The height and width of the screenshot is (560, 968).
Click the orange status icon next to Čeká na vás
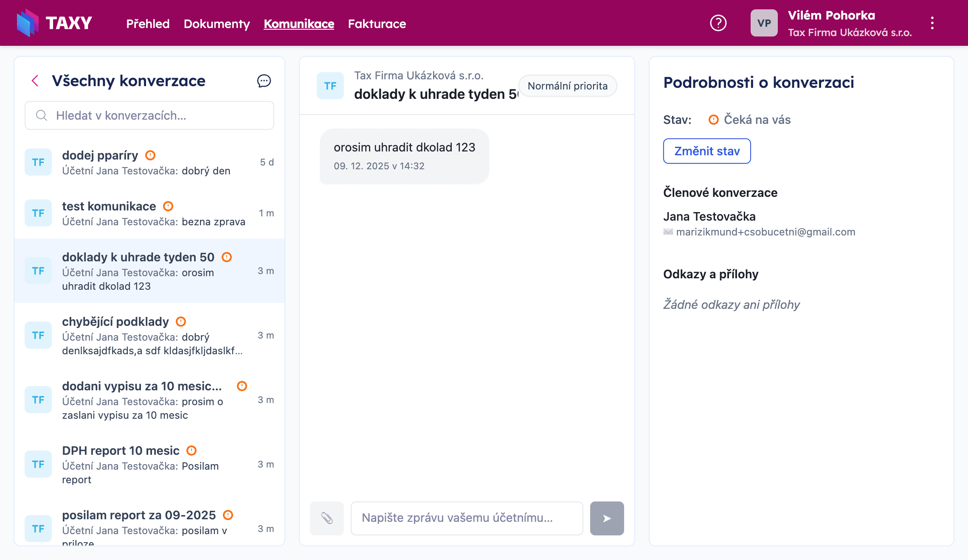tap(713, 120)
